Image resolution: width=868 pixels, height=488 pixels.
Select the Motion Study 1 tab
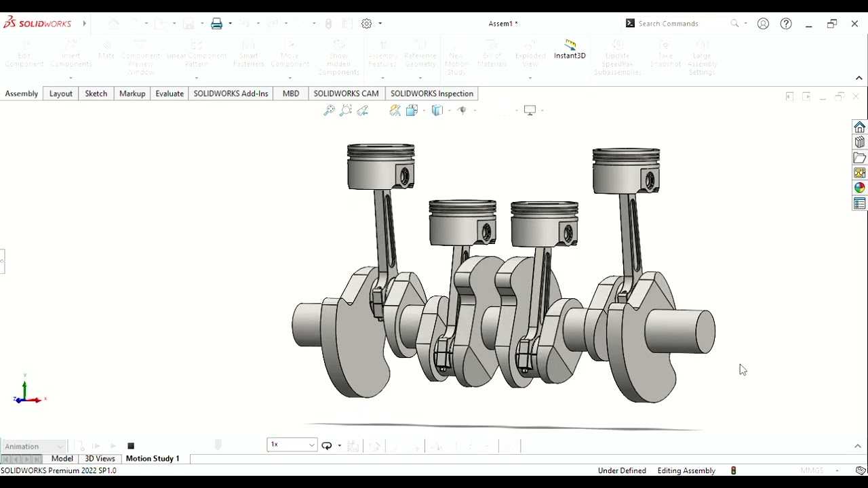[x=153, y=459]
